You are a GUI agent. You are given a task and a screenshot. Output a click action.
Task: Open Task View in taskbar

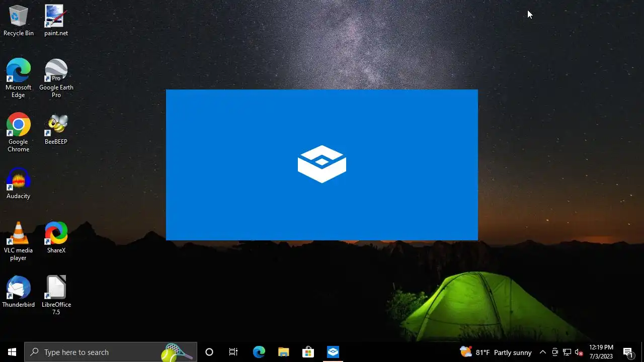[233, 352]
